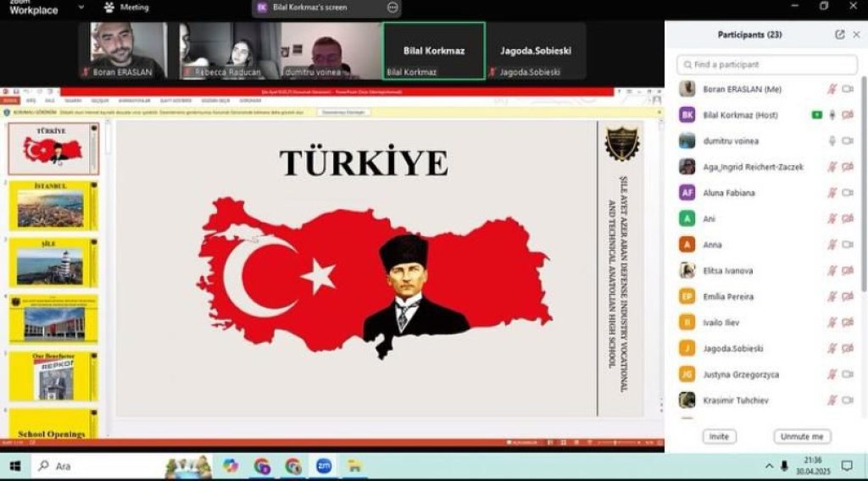The height and width of the screenshot is (481, 868).
Task: Pop out the Participants panel
Action: 839,35
